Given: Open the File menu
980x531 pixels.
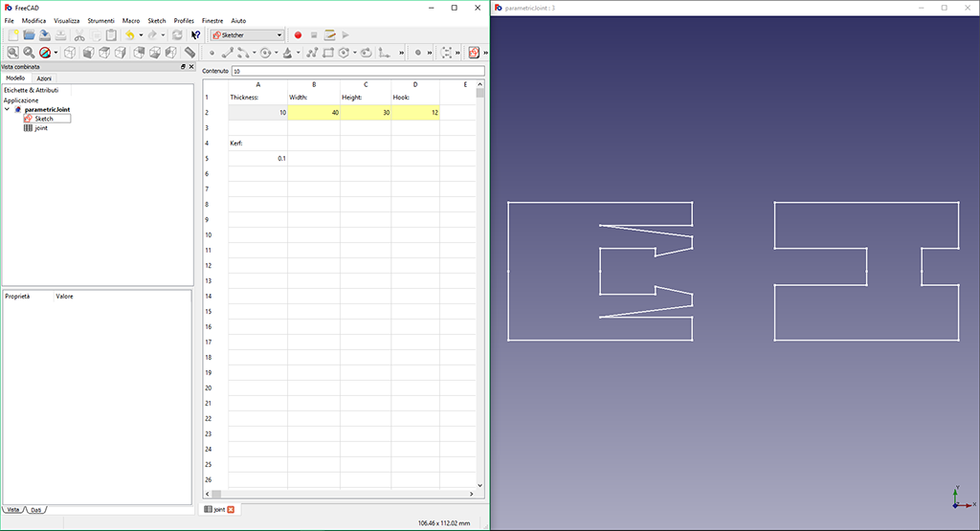Looking at the screenshot, I should coord(10,21).
